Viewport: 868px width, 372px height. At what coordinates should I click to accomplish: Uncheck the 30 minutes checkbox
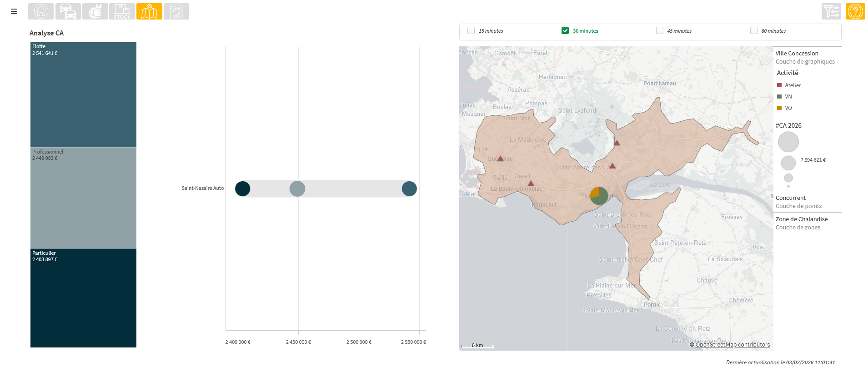click(565, 31)
